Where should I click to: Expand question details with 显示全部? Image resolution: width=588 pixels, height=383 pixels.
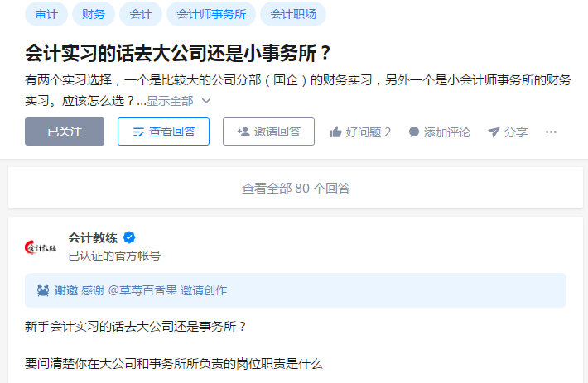click(171, 101)
